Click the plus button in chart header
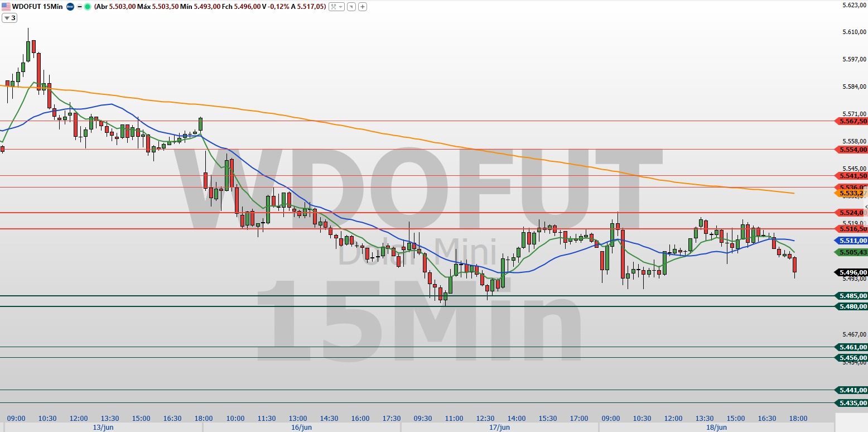This screenshot has width=868, height=432. [363, 7]
